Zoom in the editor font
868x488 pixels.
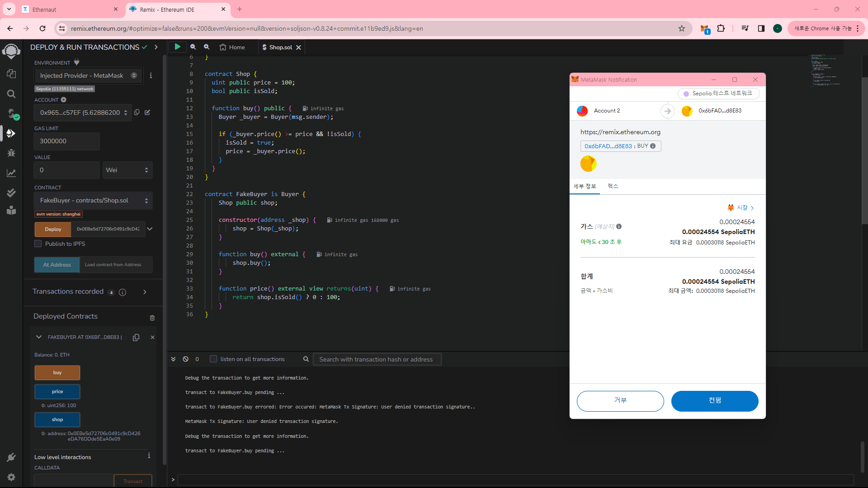point(207,47)
